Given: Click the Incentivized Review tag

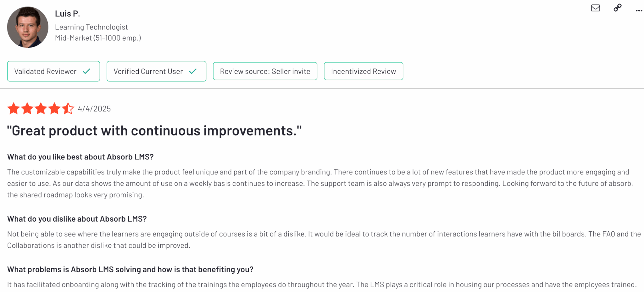Looking at the screenshot, I should click(x=363, y=71).
